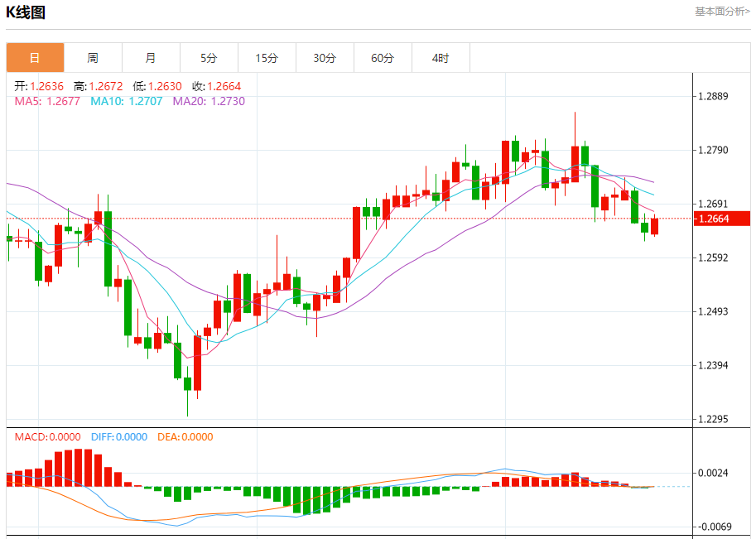The image size is (756, 539).
Task: Click the 1.2592 price axis label
Action: coord(713,258)
